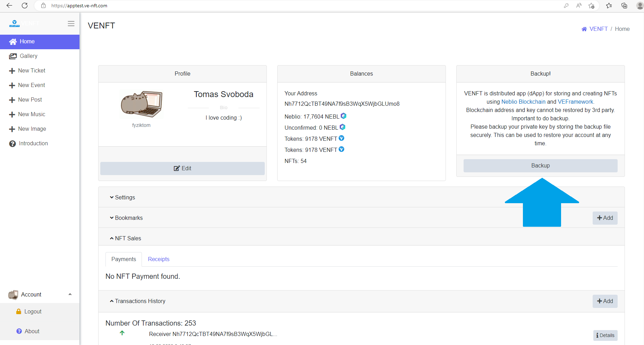Click the Home text in the breadcrumb
Screen dimensions: 644x345
point(622,29)
